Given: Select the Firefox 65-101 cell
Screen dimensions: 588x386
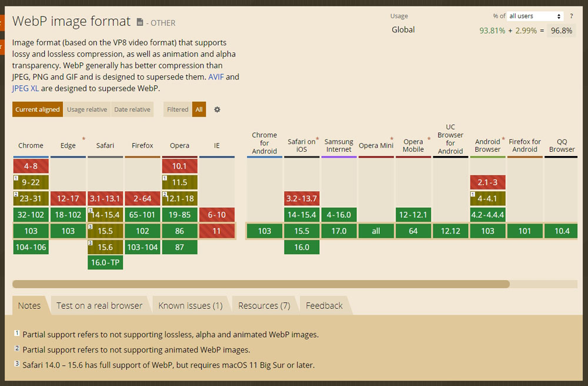Looking at the screenshot, I should (x=142, y=215).
